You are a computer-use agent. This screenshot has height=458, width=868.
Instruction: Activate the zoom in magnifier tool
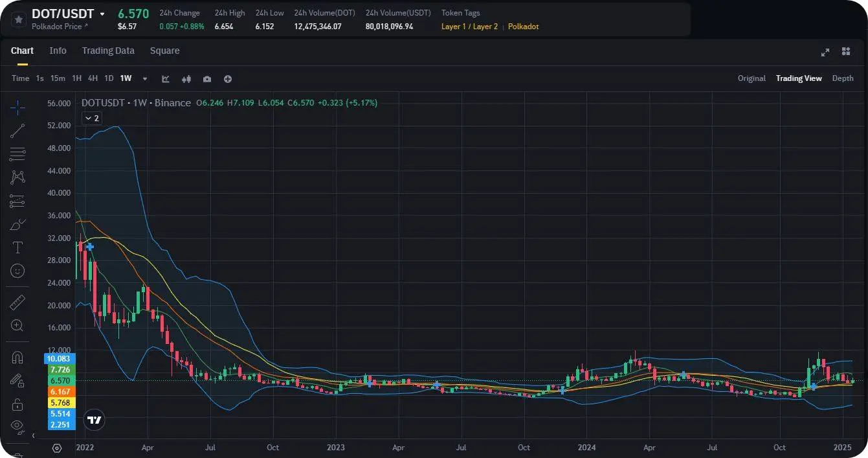17,325
